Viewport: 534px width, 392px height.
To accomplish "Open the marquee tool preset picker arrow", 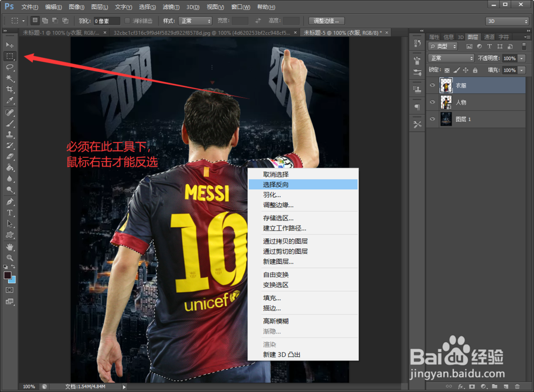I will [x=23, y=21].
